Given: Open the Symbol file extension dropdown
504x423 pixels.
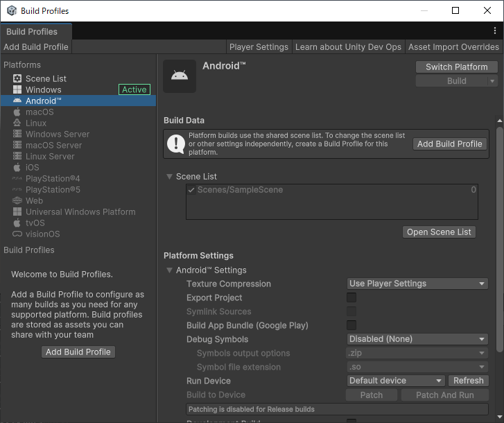Looking at the screenshot, I should (x=417, y=367).
